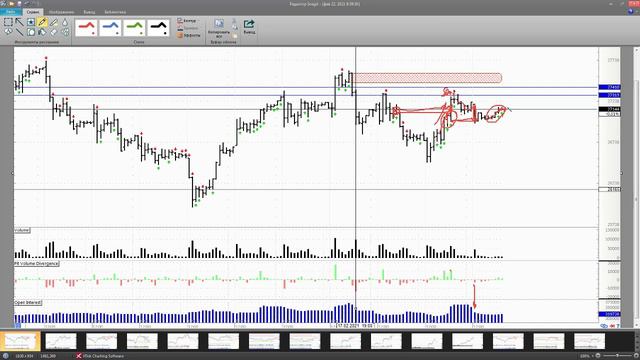640x360 pixels.
Task: Click the Копировать все button
Action: pyautogui.click(x=219, y=28)
